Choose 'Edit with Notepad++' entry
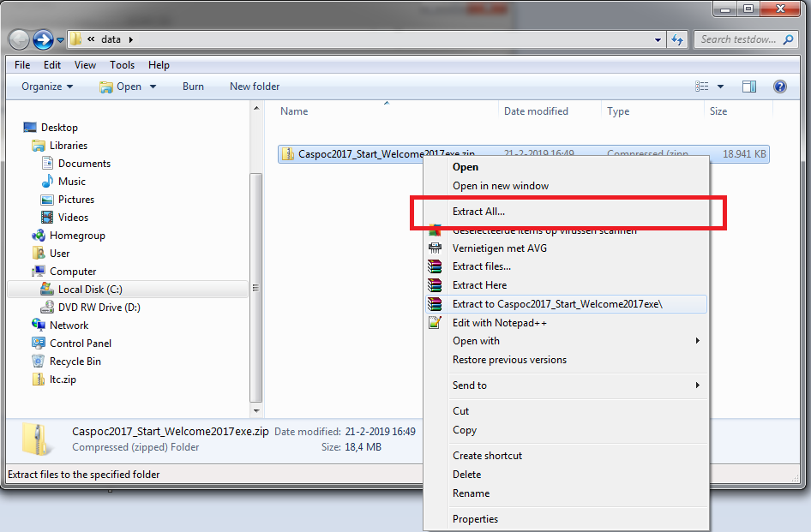811x532 pixels. 499,323
